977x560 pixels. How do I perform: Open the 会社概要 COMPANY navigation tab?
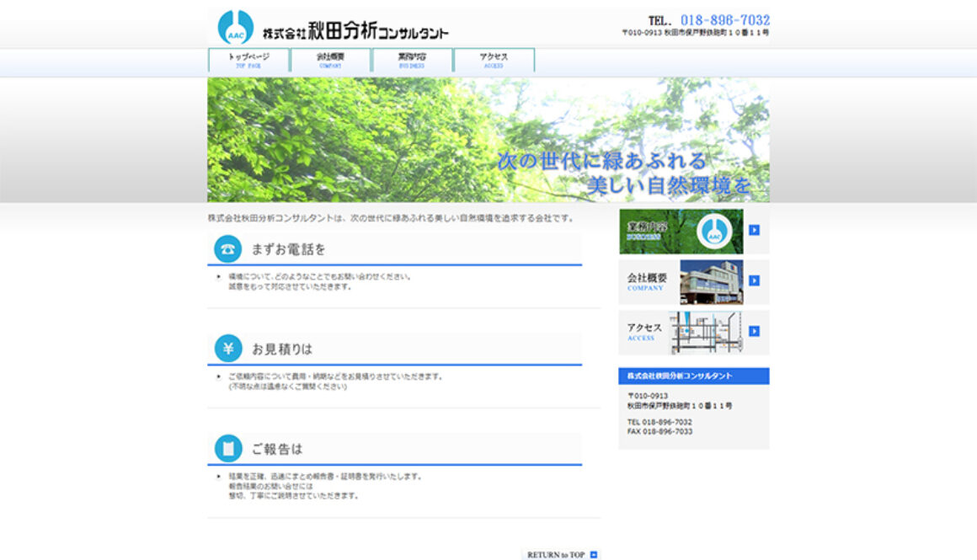pyautogui.click(x=330, y=61)
